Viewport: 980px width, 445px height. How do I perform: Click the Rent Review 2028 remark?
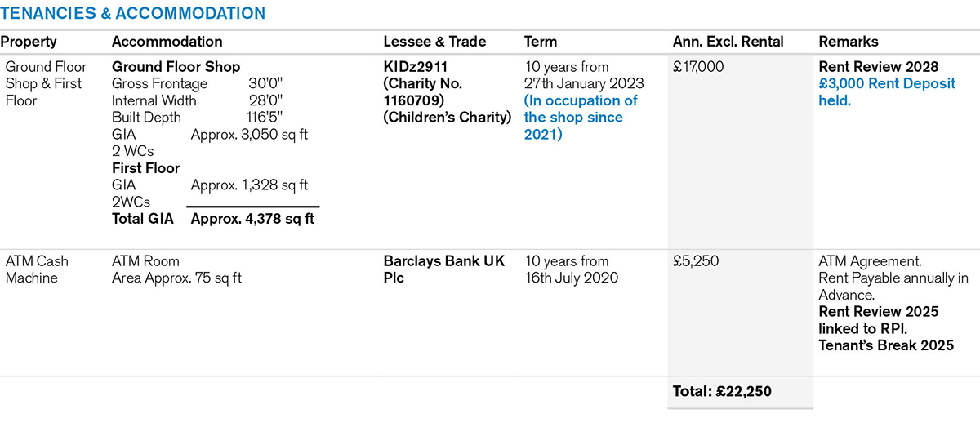tap(879, 67)
